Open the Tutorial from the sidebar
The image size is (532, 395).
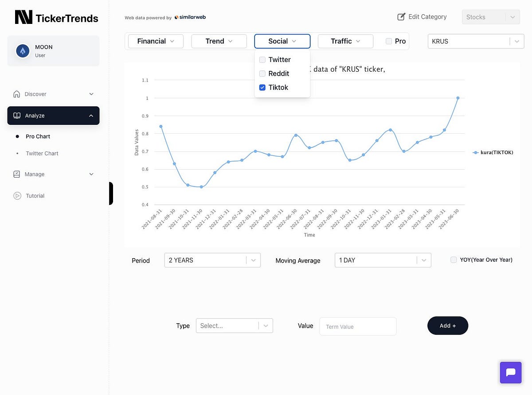pos(34,195)
